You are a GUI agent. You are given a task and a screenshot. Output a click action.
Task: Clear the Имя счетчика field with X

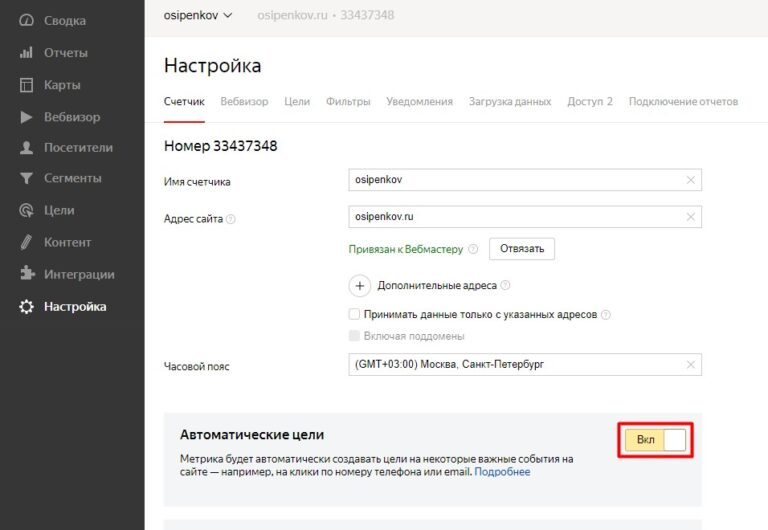tap(691, 180)
